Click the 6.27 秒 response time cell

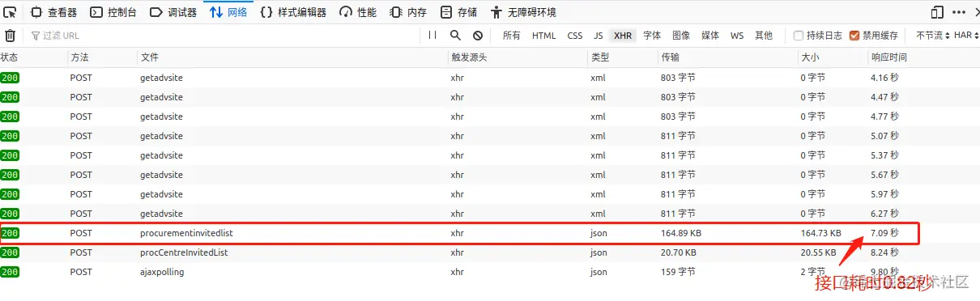coord(884,214)
